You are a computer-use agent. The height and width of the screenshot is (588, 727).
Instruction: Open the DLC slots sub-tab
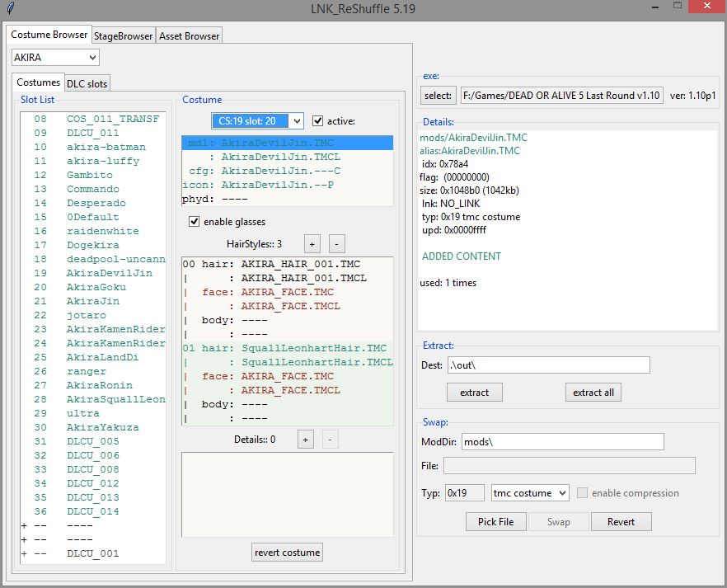click(87, 84)
